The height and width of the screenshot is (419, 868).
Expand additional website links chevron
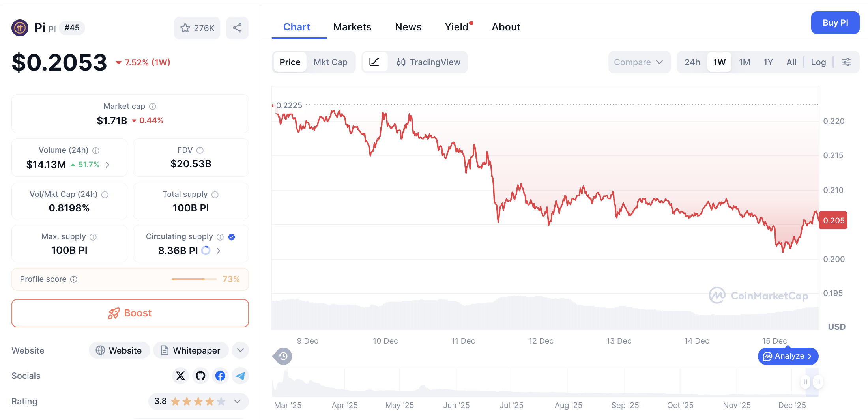[240, 350]
